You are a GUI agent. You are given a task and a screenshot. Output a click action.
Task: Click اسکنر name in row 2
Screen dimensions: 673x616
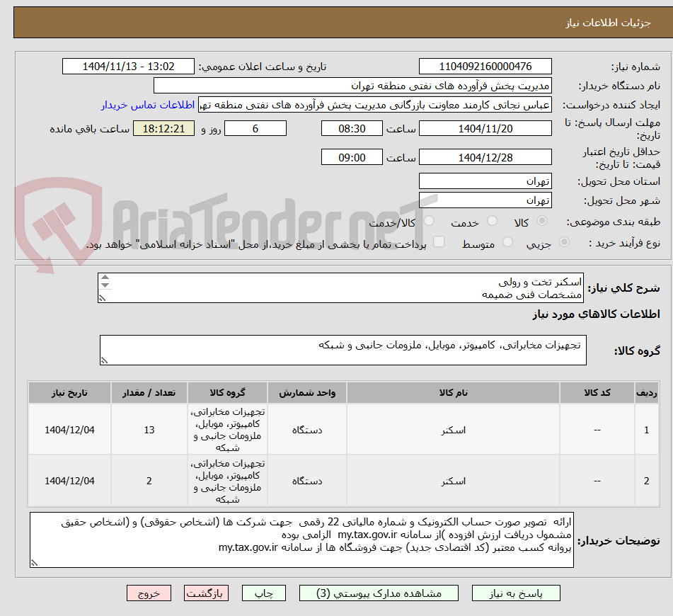[x=453, y=481]
